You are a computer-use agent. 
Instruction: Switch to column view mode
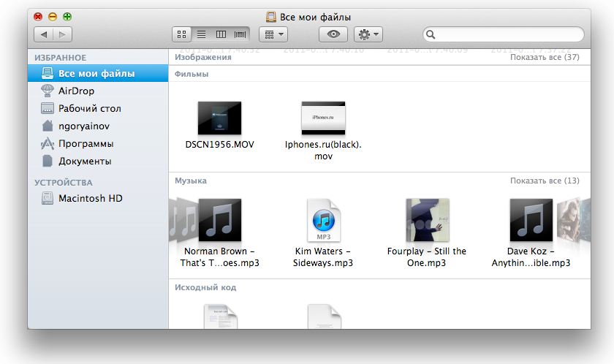point(221,34)
